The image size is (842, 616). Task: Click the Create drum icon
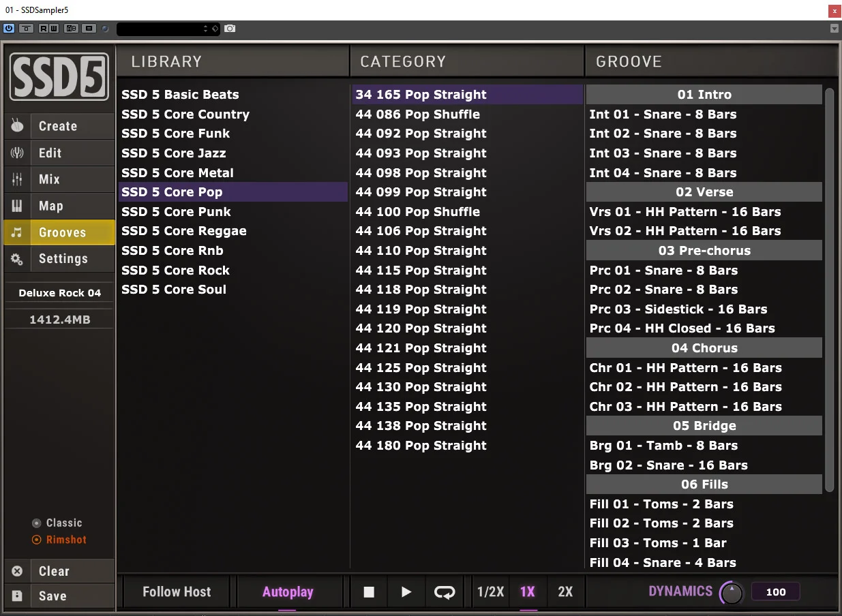click(17, 126)
